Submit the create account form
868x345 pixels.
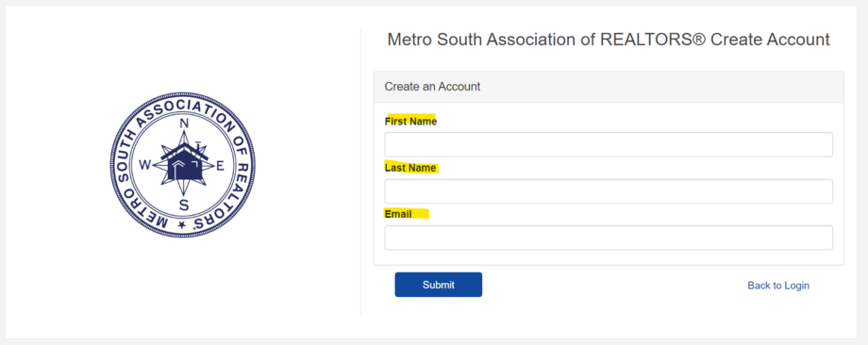(x=439, y=285)
